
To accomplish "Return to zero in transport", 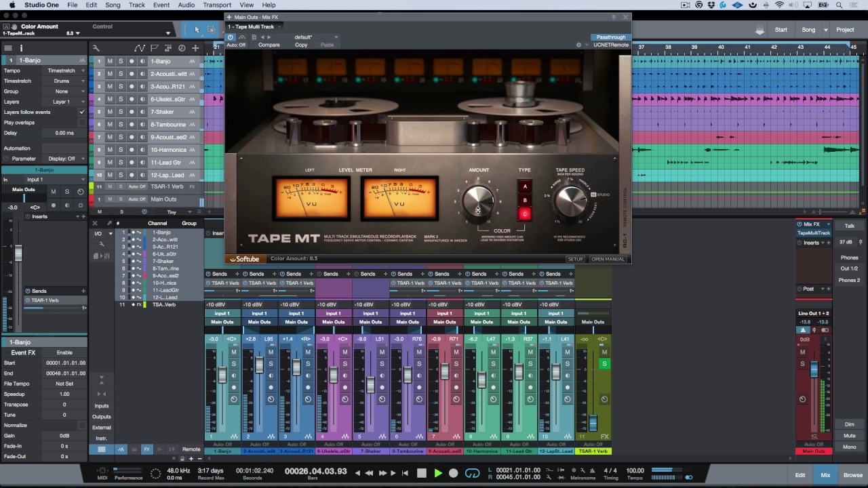I will (406, 473).
